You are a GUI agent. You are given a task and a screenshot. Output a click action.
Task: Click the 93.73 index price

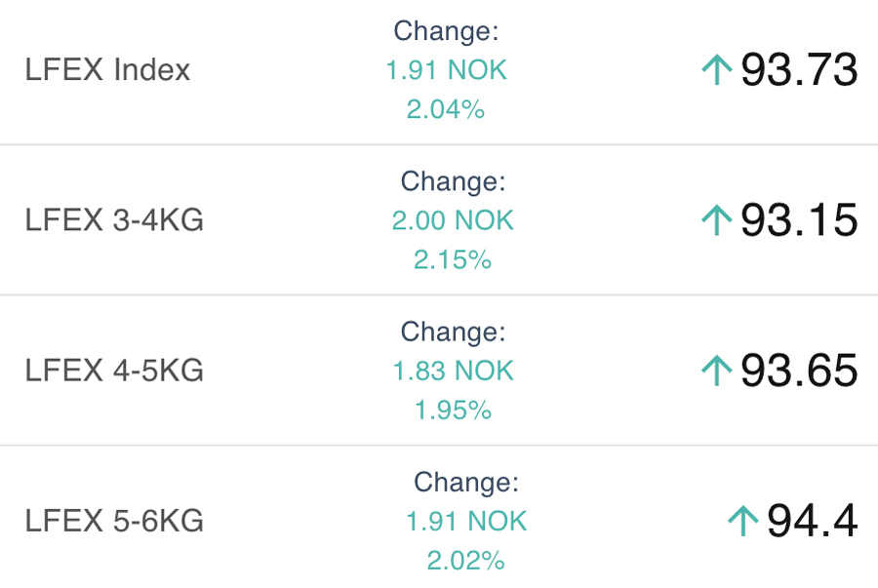(x=799, y=70)
